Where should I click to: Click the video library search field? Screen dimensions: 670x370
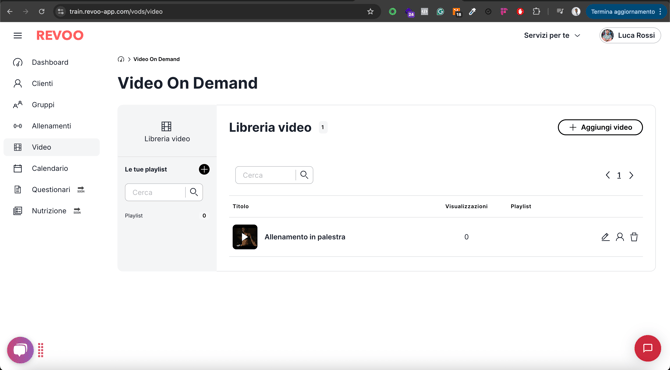pos(265,175)
